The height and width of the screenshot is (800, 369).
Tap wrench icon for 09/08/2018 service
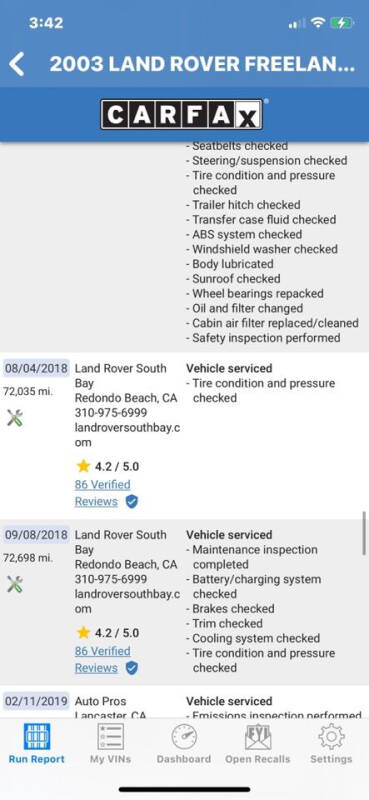[15, 584]
